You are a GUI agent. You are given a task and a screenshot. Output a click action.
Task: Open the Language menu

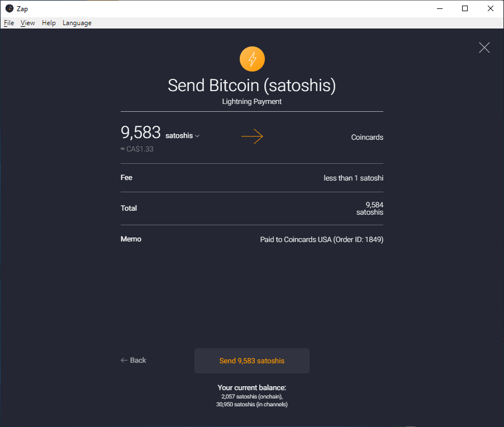point(77,23)
